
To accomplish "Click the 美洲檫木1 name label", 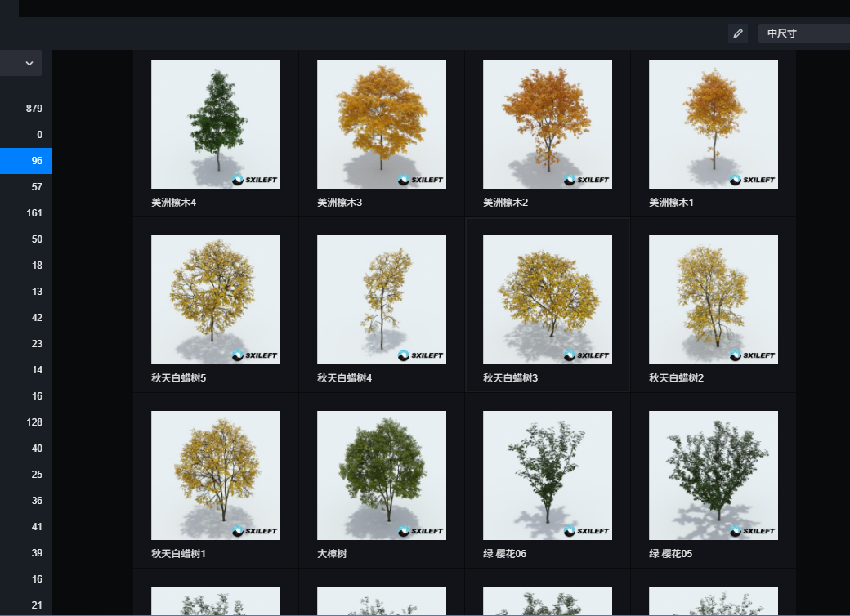I will click(671, 203).
